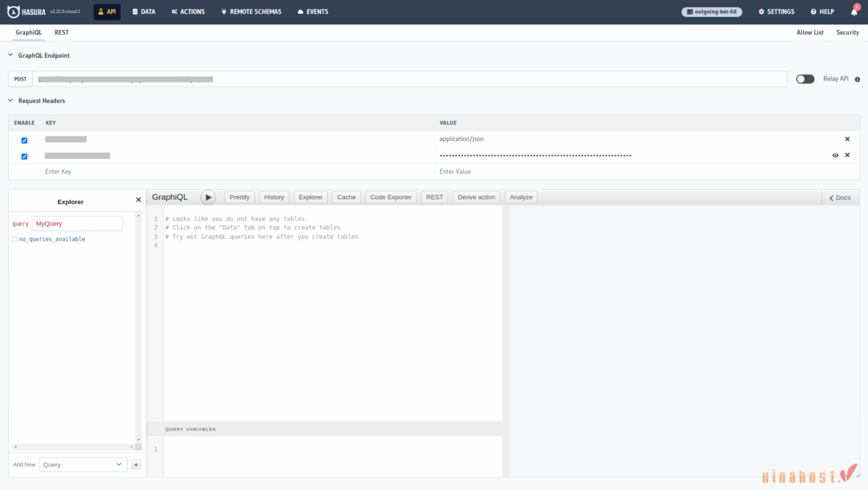This screenshot has width=868, height=490.
Task: Collapse the Request Headers section
Action: pyautogui.click(x=37, y=100)
